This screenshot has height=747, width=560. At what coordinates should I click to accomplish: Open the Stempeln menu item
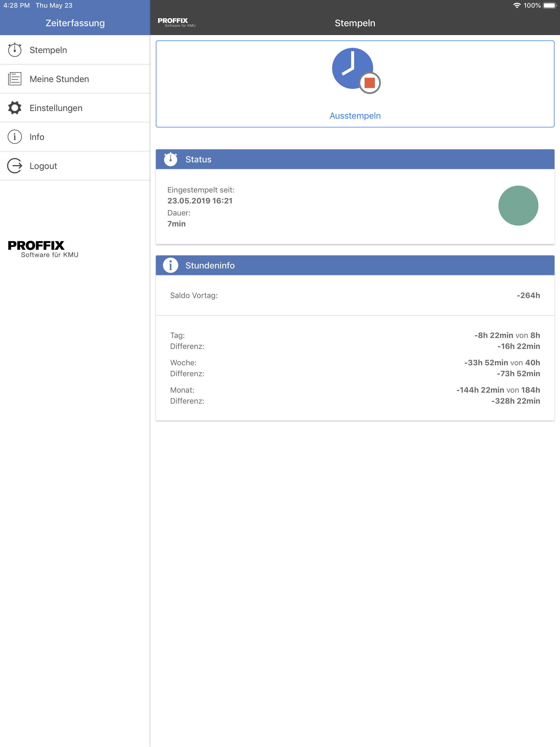[48, 50]
